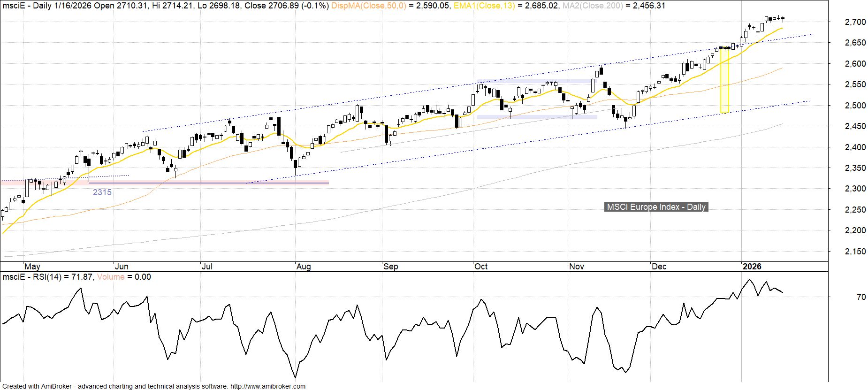Select the 2315 support level label

coord(102,192)
